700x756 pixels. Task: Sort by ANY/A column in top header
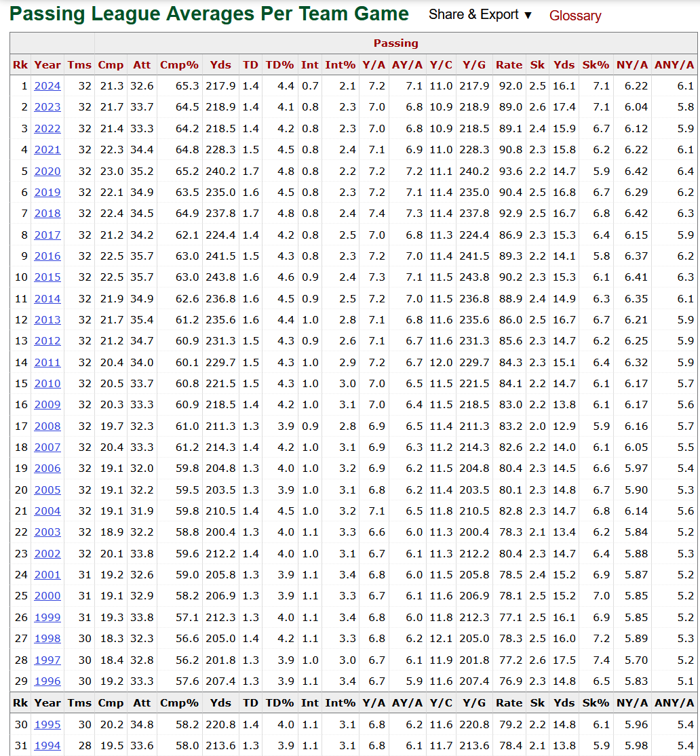point(674,65)
